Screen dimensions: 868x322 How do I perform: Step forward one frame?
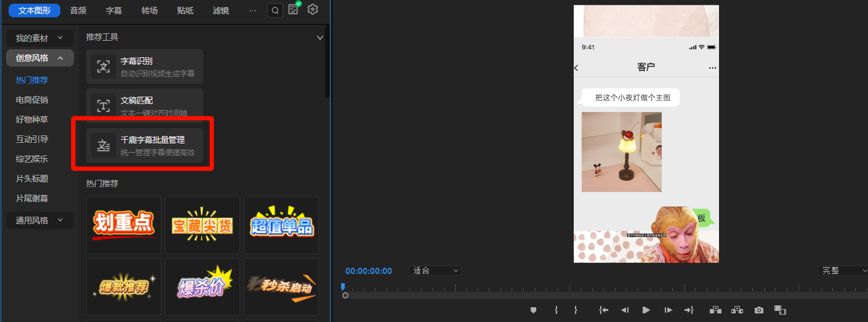pyautogui.click(x=668, y=310)
